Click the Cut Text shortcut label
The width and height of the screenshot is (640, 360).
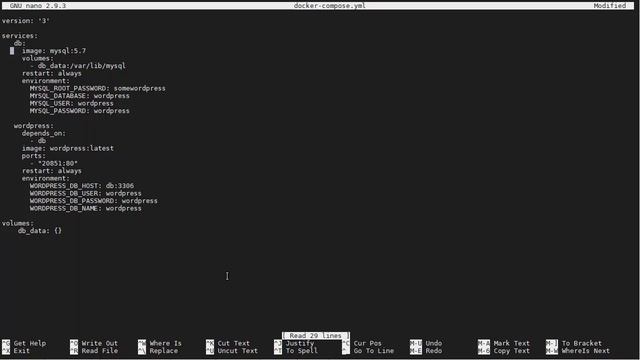[x=233, y=343]
